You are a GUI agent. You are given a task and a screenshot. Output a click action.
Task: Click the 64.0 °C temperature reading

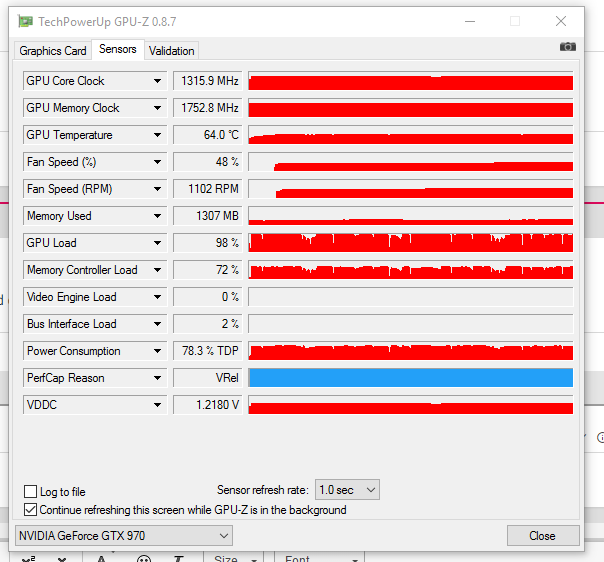208,135
